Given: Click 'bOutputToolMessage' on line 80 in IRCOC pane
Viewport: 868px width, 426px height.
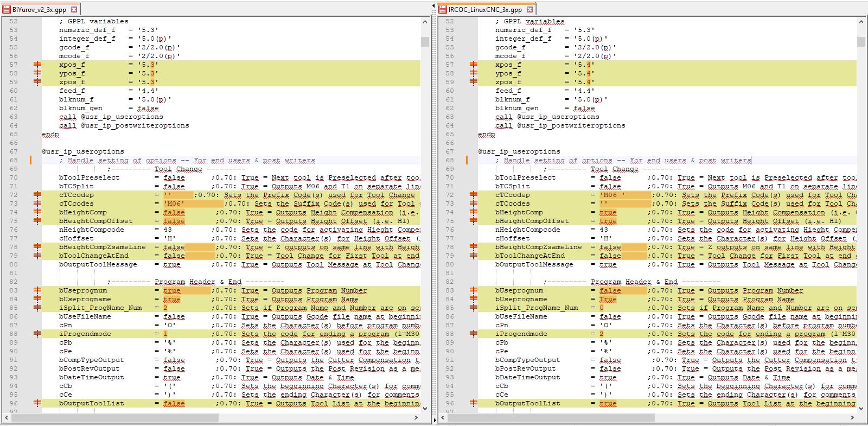Looking at the screenshot, I should click(x=534, y=264).
